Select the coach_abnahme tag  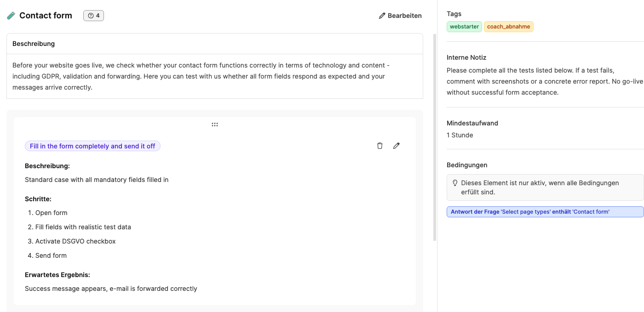pos(508,27)
